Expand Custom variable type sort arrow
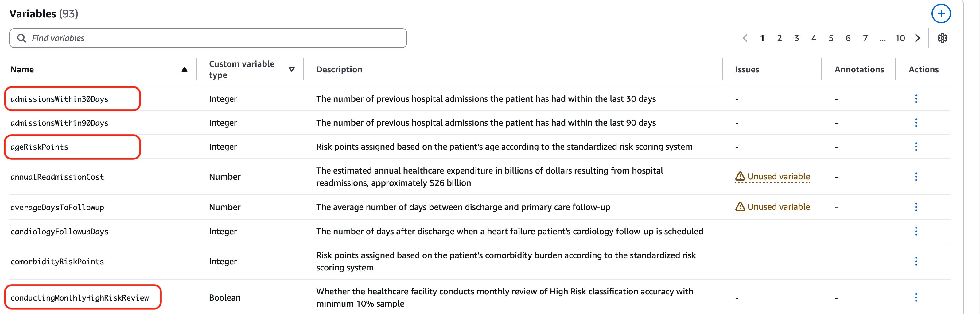 click(x=291, y=69)
